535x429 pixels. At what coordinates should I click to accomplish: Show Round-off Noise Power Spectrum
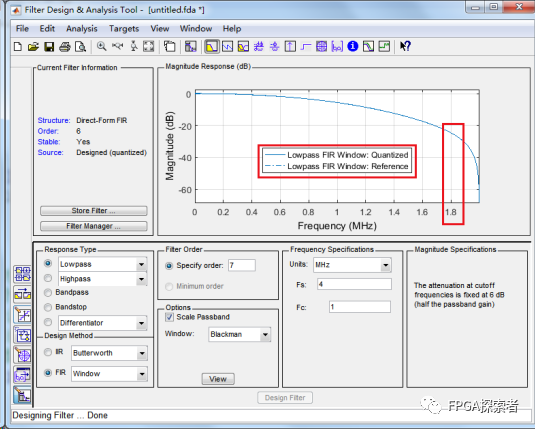(384, 46)
